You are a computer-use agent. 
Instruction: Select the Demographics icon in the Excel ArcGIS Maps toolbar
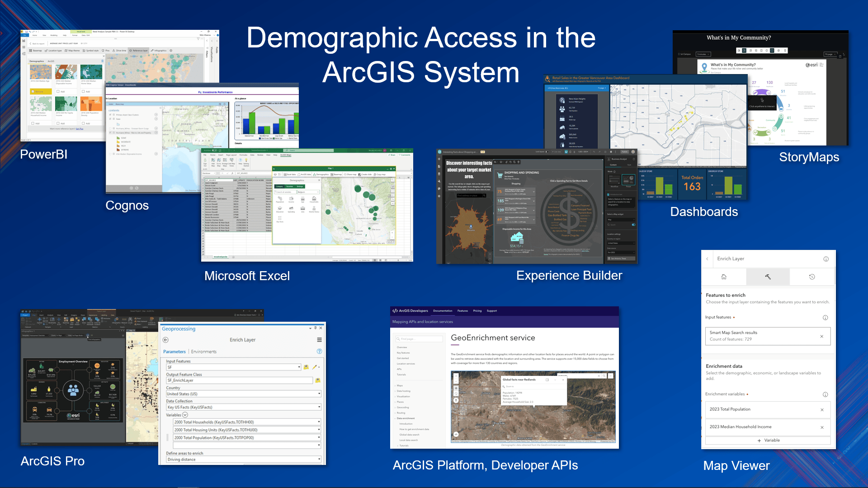tap(315, 174)
